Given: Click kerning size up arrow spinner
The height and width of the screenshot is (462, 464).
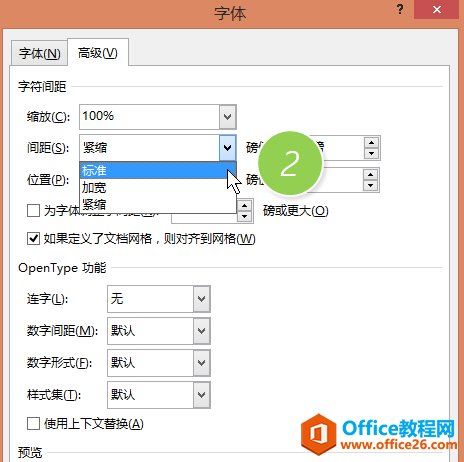Looking at the screenshot, I should coord(245,206).
